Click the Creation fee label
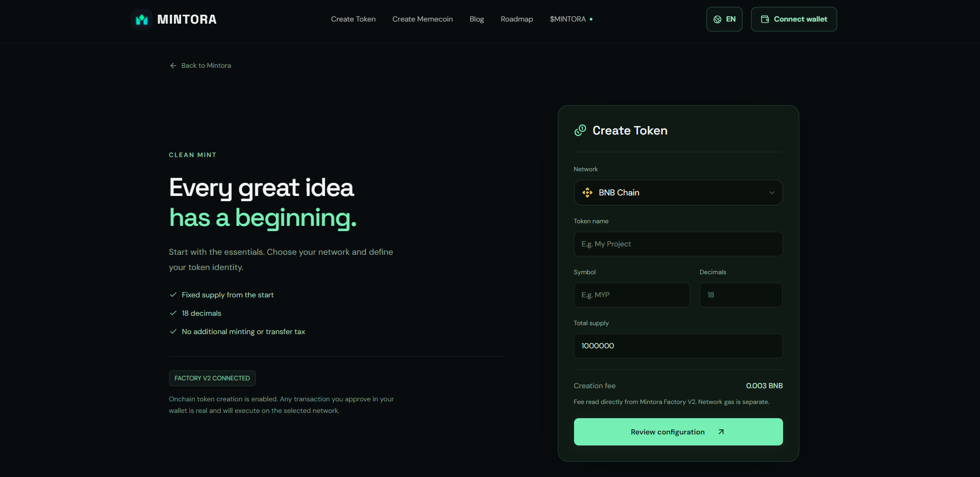The width and height of the screenshot is (980, 477). click(595, 386)
